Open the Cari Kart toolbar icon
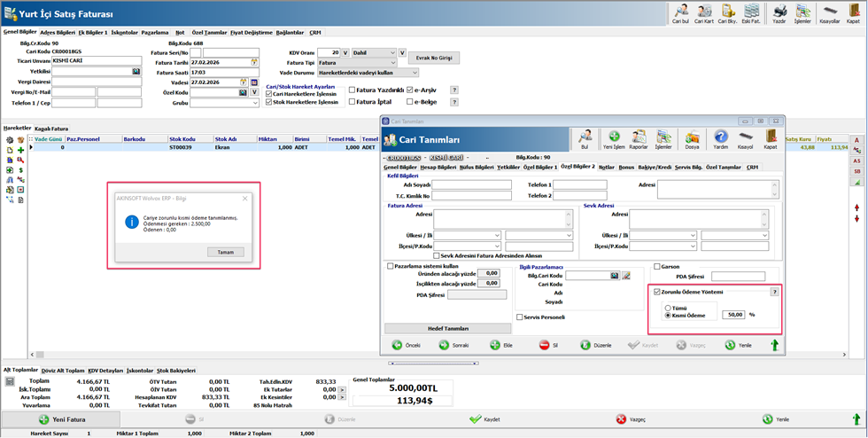Screen dimensions: 868x438 [x=704, y=12]
